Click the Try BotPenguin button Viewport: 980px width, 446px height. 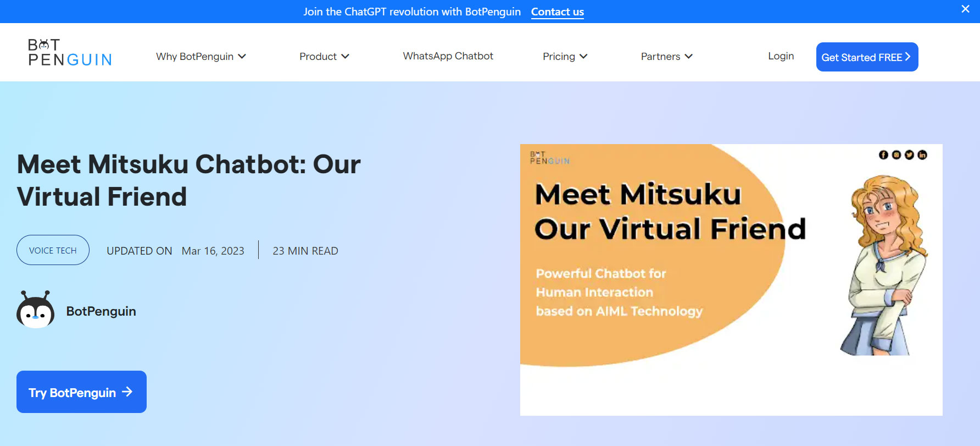coord(81,392)
